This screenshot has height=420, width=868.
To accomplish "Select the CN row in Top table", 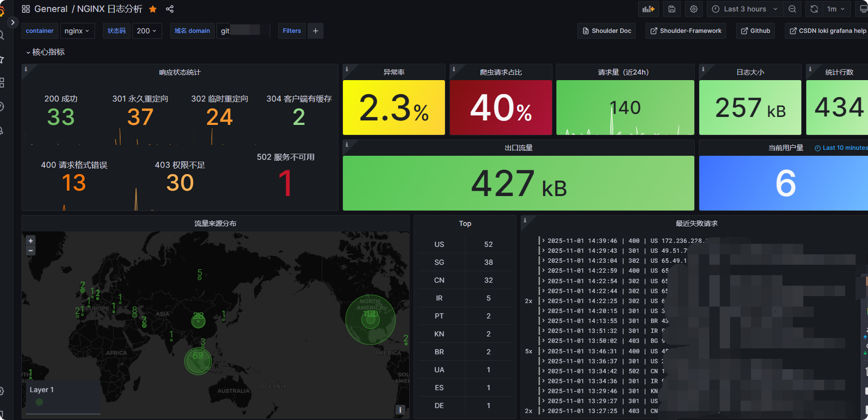I will pos(465,280).
